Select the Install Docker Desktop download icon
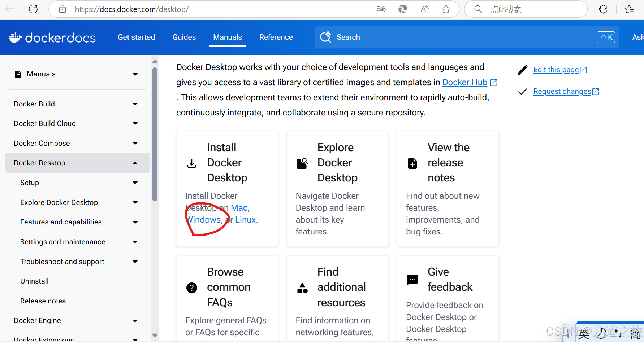Image resolution: width=644 pixels, height=342 pixels. [x=192, y=163]
